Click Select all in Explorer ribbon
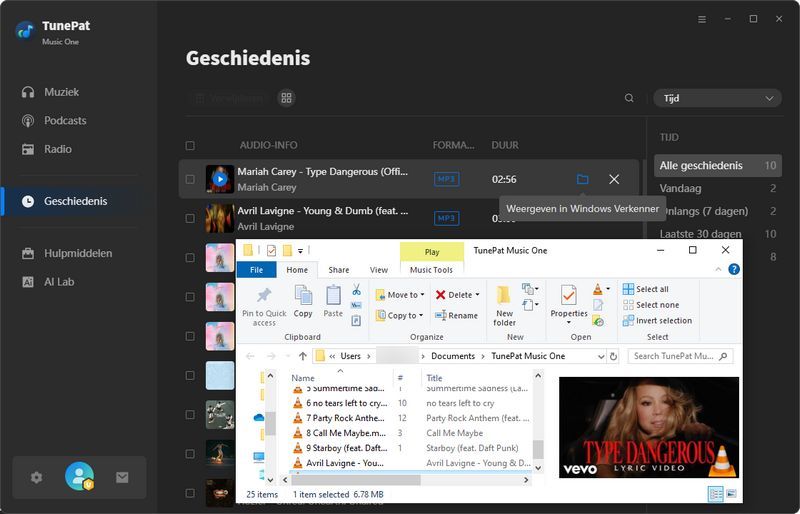Viewport: 800px width, 514px height. pos(645,289)
